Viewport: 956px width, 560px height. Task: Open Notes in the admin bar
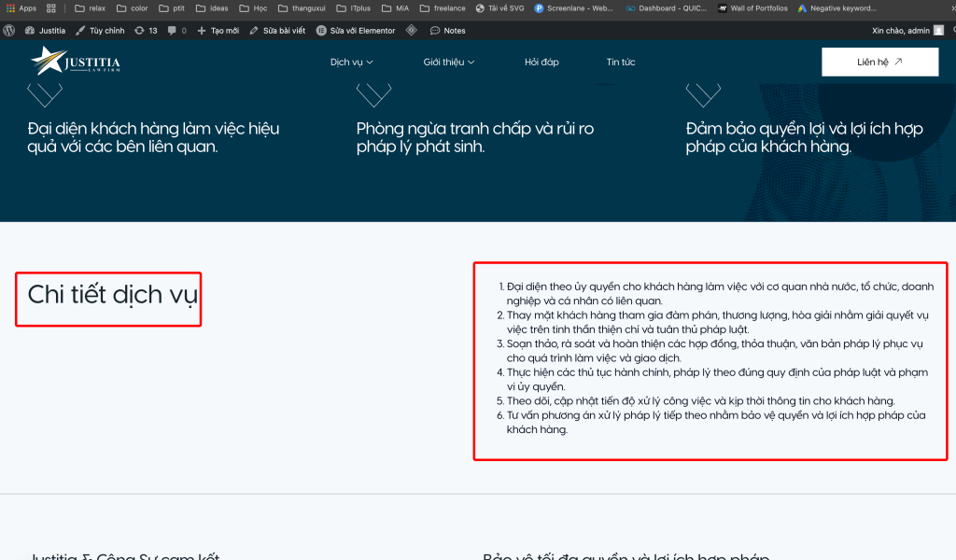pos(448,30)
